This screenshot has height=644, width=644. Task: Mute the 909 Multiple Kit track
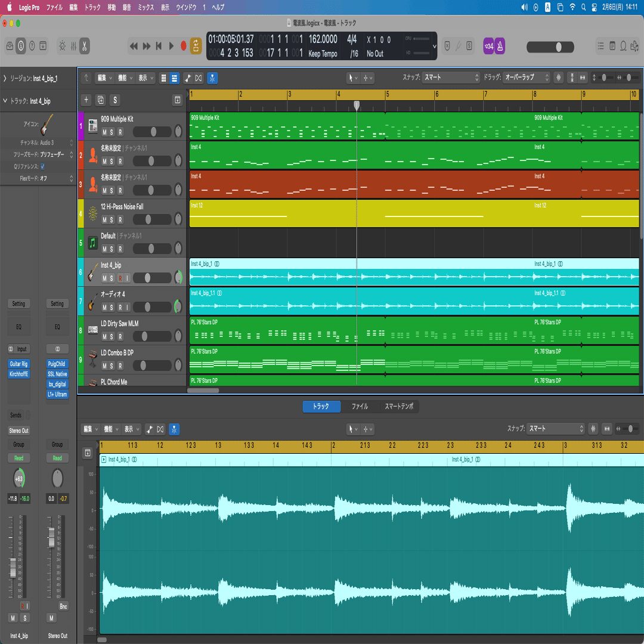[x=104, y=132]
